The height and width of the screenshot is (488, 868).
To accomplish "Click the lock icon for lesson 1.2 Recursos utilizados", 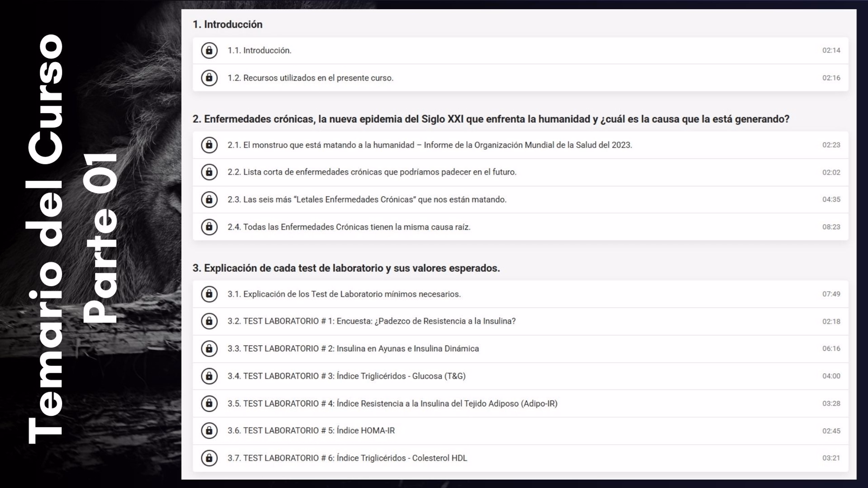I will tap(209, 78).
